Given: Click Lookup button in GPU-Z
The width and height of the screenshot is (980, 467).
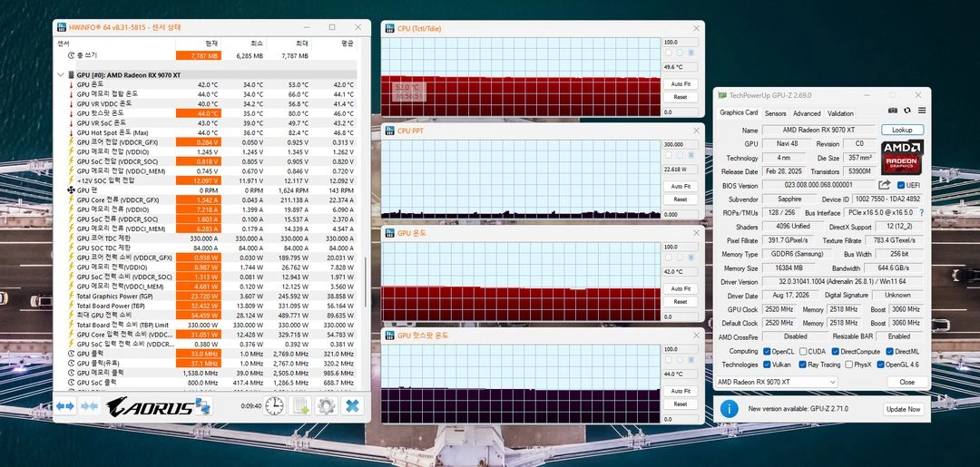Looking at the screenshot, I should 902,130.
